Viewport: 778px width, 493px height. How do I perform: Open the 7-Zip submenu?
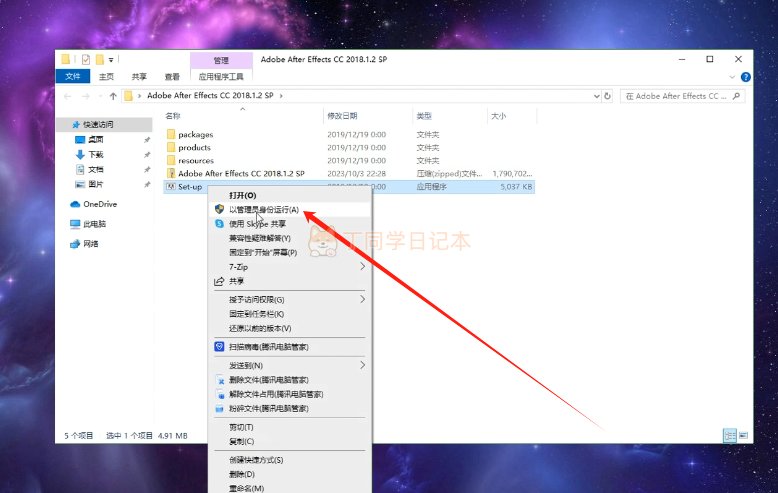pyautogui.click(x=290, y=267)
